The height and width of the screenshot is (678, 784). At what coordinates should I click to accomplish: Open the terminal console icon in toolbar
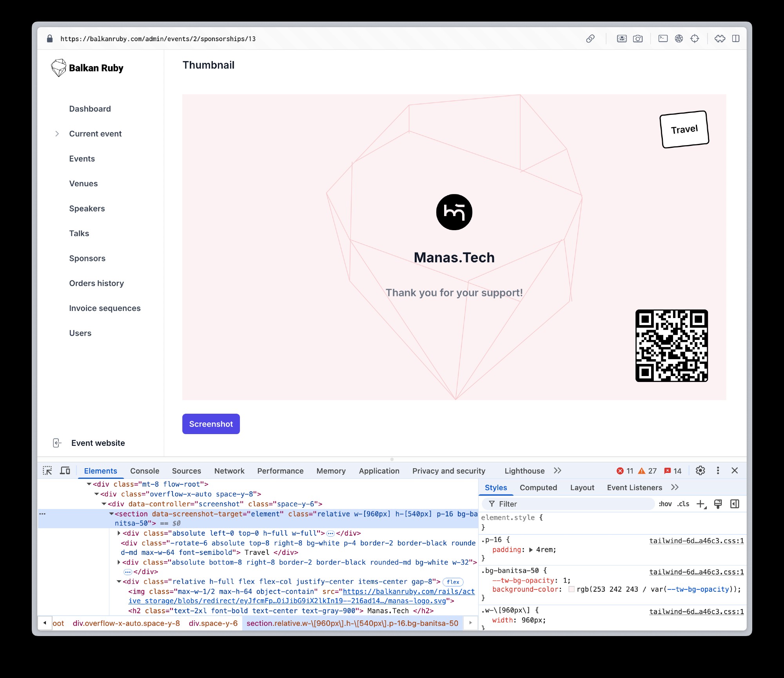(x=663, y=38)
